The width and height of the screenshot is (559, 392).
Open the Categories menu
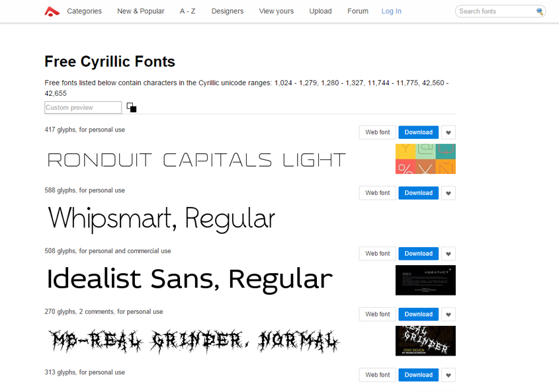click(84, 11)
